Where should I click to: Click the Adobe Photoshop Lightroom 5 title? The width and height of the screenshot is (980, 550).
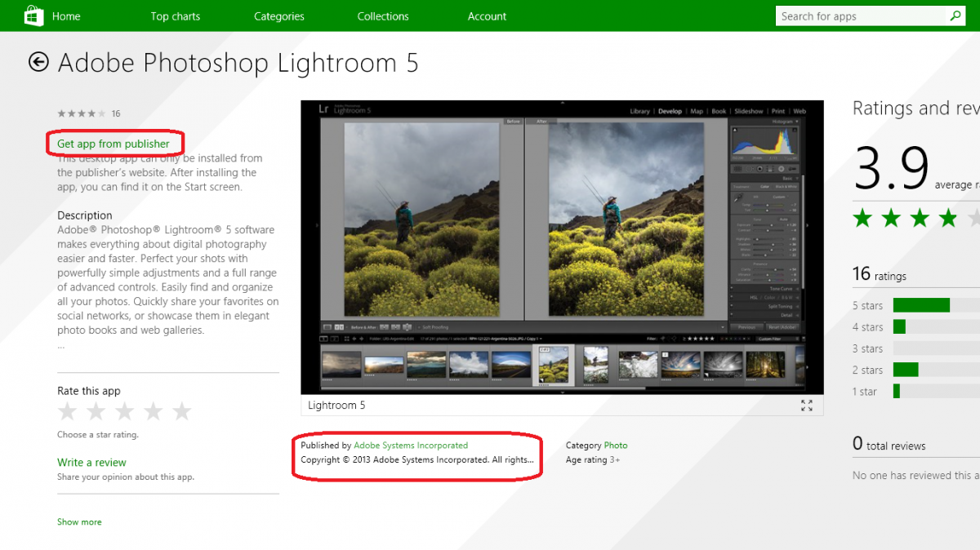[238, 63]
